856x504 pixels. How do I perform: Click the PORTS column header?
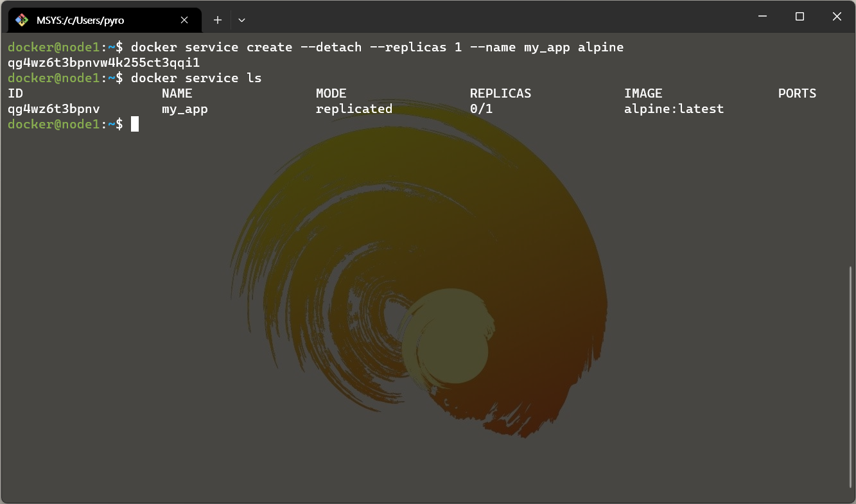(798, 93)
